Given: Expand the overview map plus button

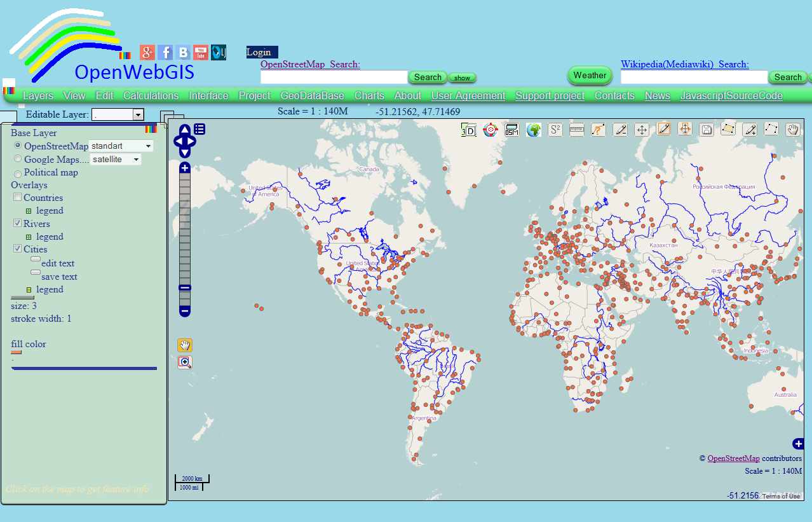Looking at the screenshot, I should click(798, 444).
